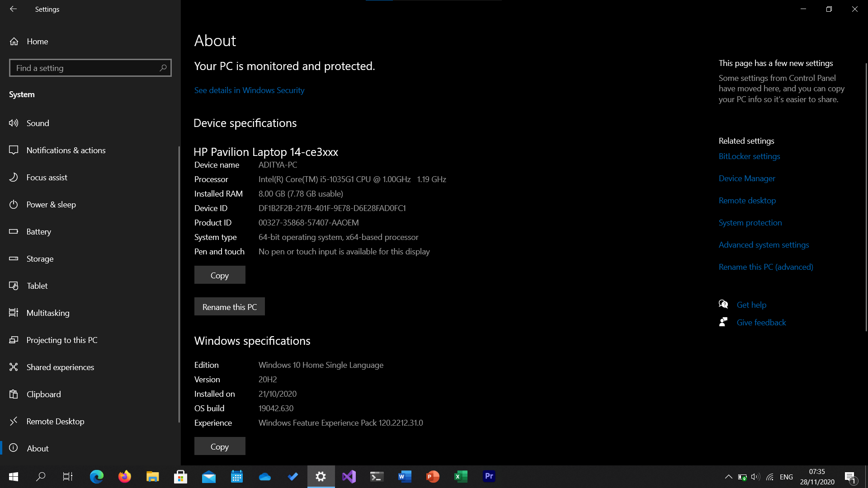Copy the Windows specifications
This screenshot has width=868, height=488.
[220, 446]
